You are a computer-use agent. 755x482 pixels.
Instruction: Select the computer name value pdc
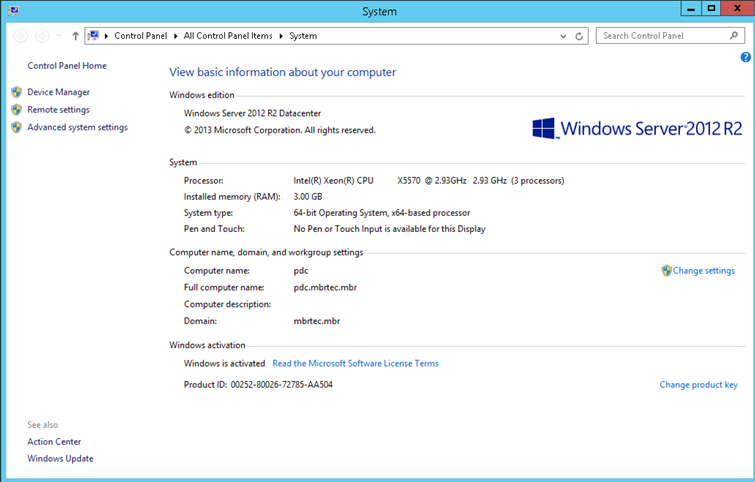[x=301, y=271]
